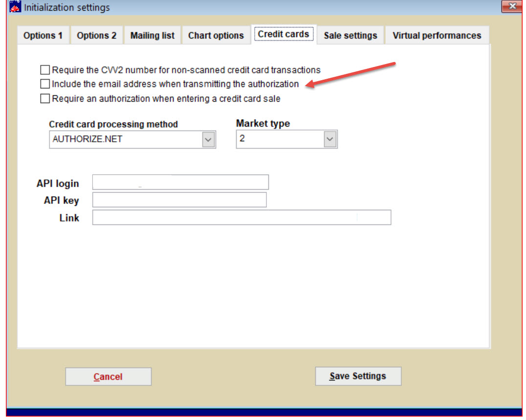Click the Credit card processing method label
Image resolution: width=526 pixels, height=420 pixels.
click(x=113, y=124)
